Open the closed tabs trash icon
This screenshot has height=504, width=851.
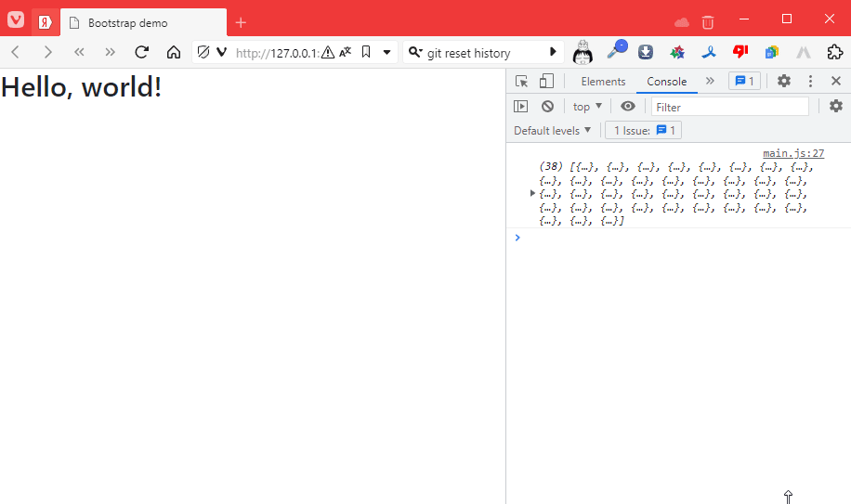(708, 21)
